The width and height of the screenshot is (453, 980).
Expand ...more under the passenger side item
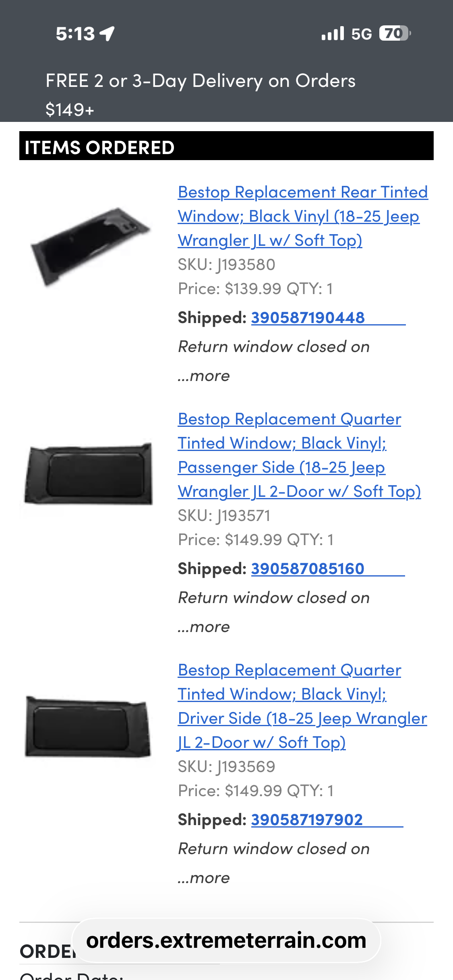(x=203, y=626)
